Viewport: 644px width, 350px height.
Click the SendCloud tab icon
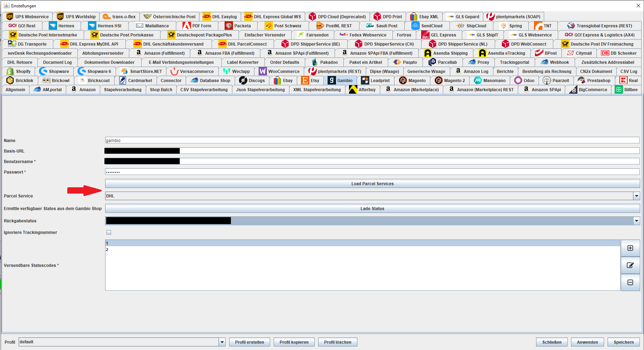click(x=415, y=26)
